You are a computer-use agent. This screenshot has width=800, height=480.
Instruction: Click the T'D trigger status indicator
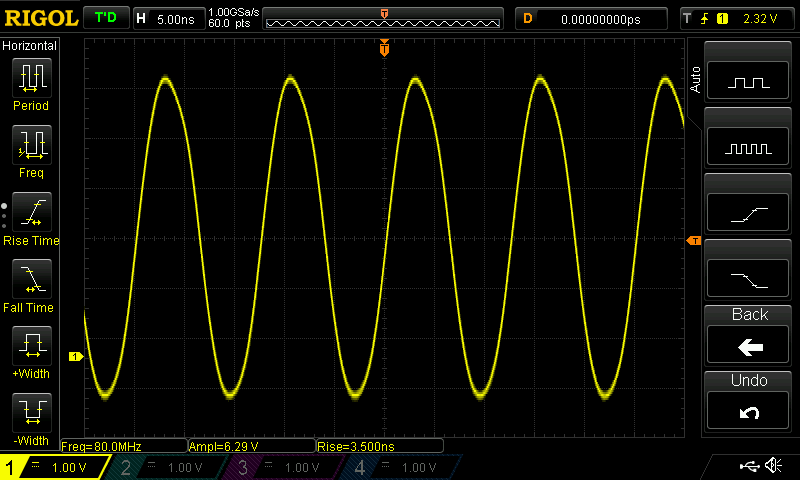pyautogui.click(x=106, y=18)
